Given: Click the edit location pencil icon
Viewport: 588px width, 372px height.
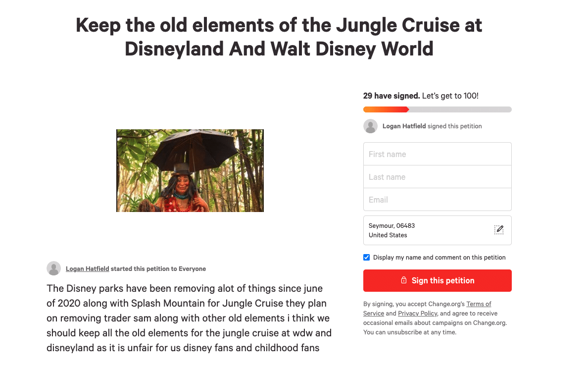Looking at the screenshot, I should click(x=499, y=230).
